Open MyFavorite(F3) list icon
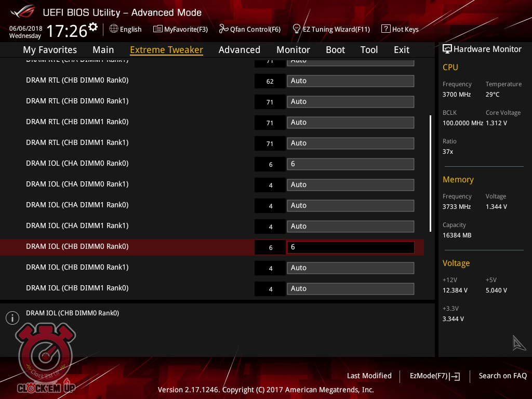Viewport: 532px width, 399px height. click(x=158, y=29)
